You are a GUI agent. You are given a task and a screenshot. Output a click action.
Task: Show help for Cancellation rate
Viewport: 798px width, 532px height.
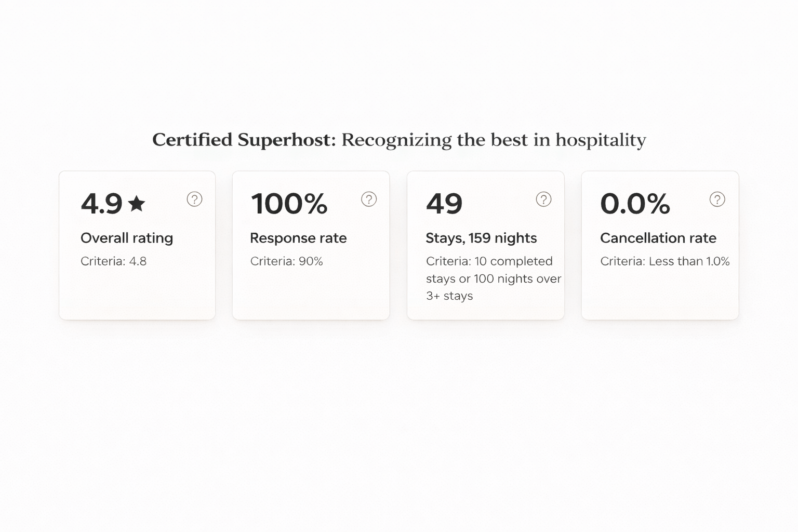[x=717, y=199]
